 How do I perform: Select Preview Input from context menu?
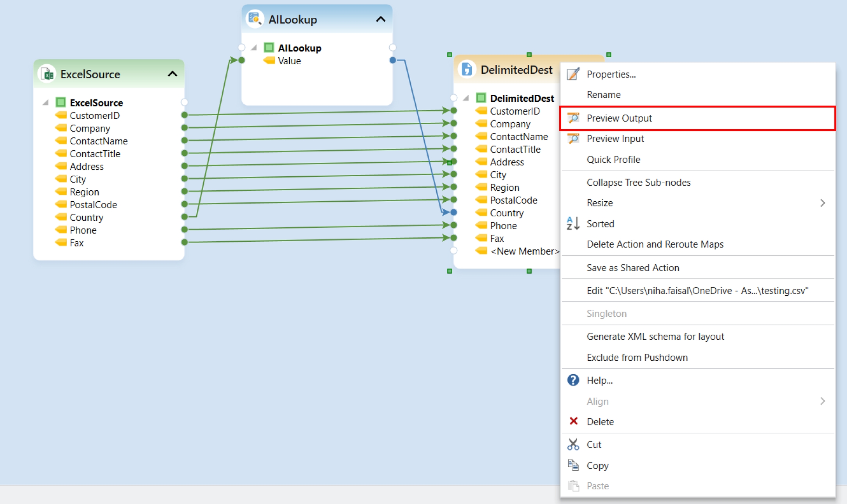[x=615, y=138]
